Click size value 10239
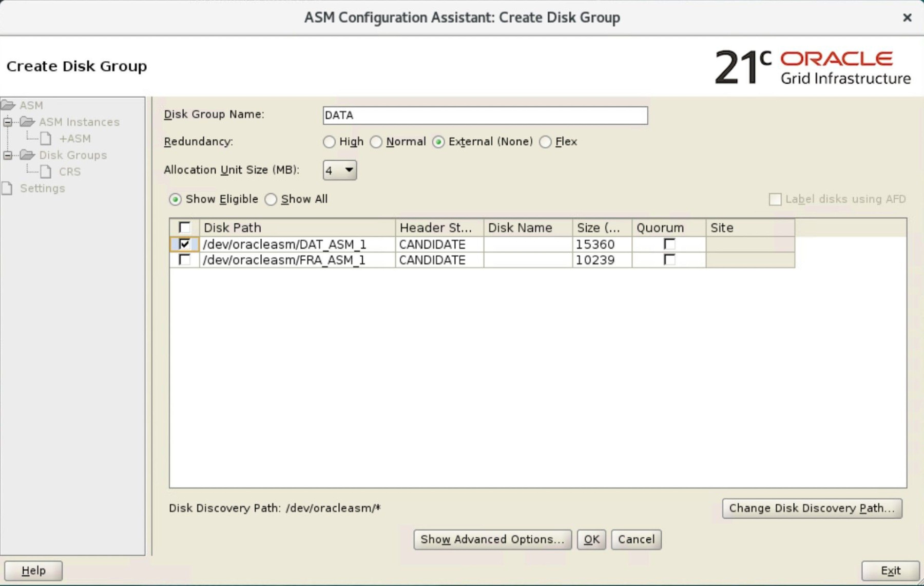The image size is (924, 586). coord(602,260)
